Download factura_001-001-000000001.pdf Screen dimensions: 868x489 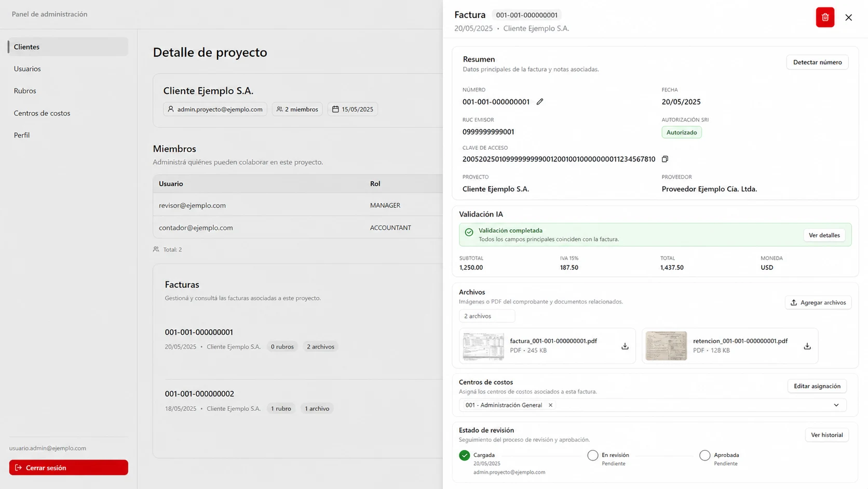pyautogui.click(x=625, y=346)
